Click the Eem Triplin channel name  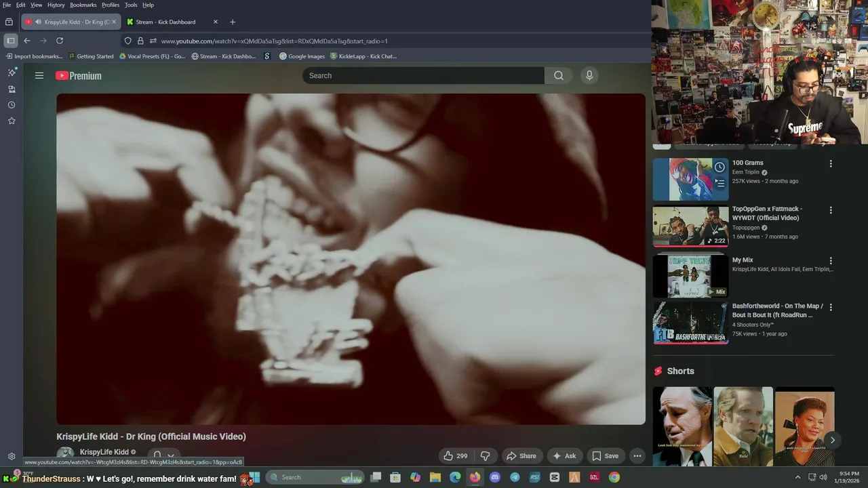tap(746, 172)
